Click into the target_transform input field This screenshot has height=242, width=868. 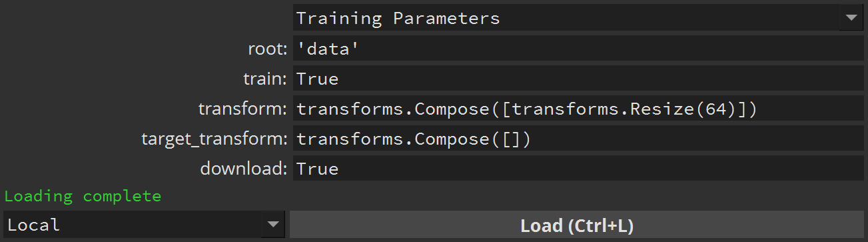point(578,139)
